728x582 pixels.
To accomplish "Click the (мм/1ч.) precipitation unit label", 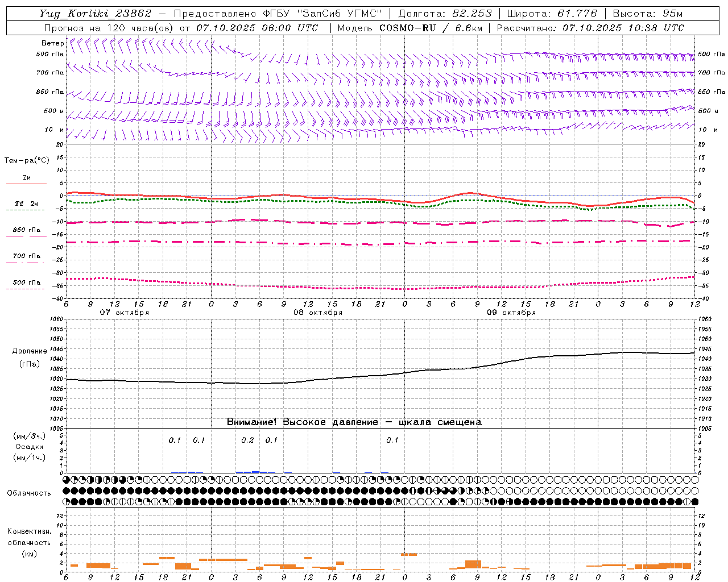I will click(29, 458).
